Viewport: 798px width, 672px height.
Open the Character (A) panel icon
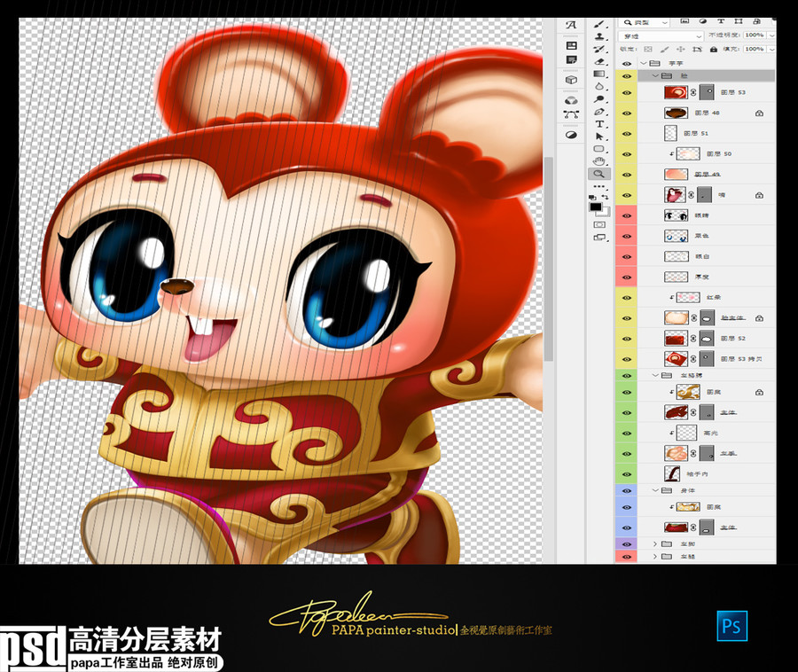(x=571, y=25)
